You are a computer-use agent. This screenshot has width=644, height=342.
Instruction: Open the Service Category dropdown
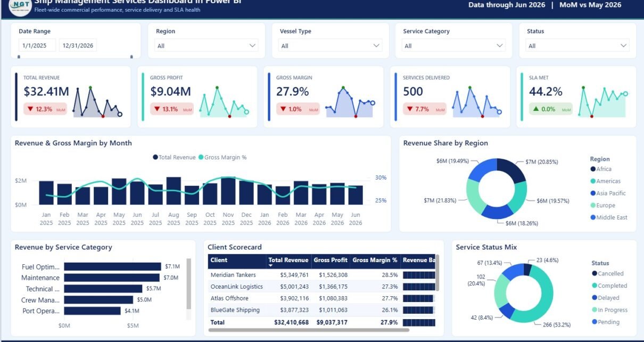click(x=454, y=46)
